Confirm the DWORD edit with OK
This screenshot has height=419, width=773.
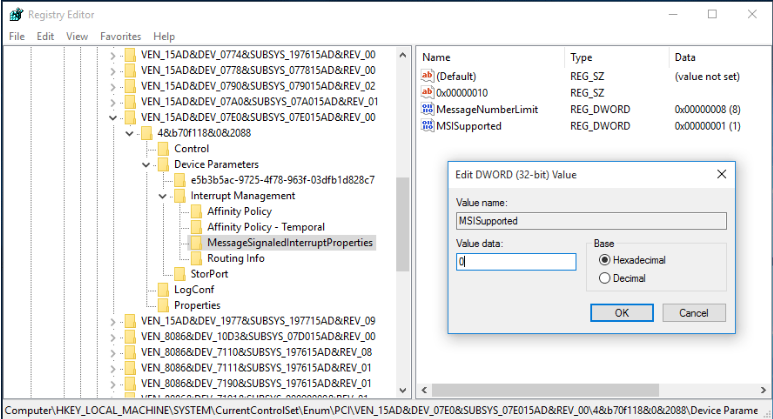[622, 313]
